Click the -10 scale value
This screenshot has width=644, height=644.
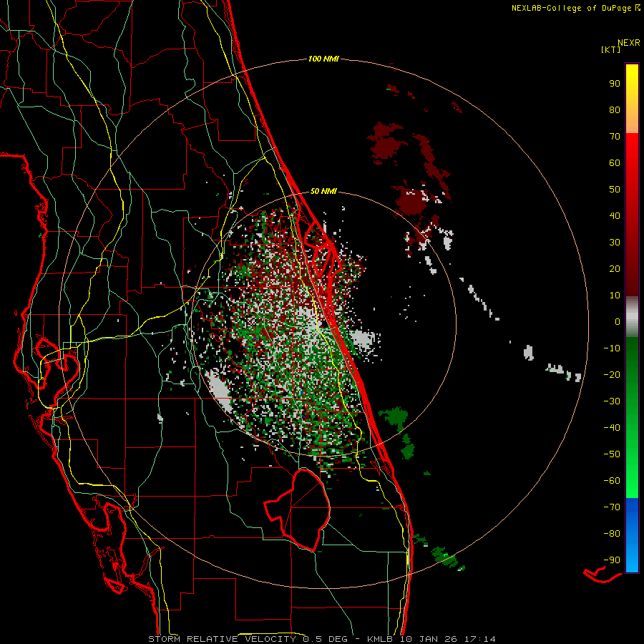point(612,348)
